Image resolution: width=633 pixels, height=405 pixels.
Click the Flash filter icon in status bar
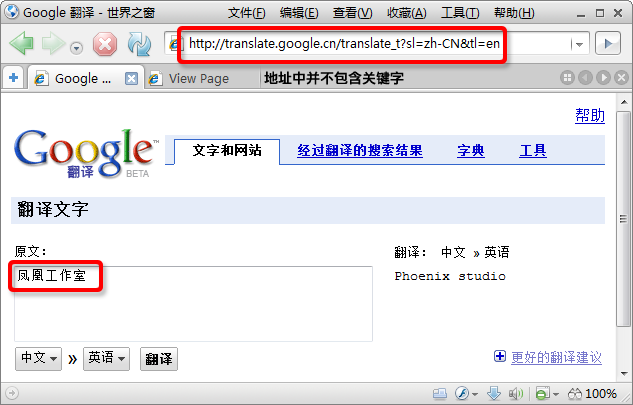click(x=462, y=393)
